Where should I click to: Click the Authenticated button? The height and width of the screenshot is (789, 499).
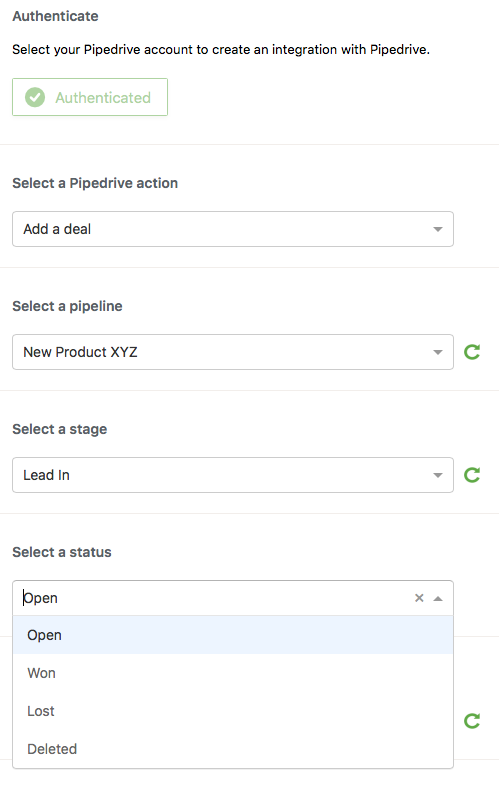point(90,97)
